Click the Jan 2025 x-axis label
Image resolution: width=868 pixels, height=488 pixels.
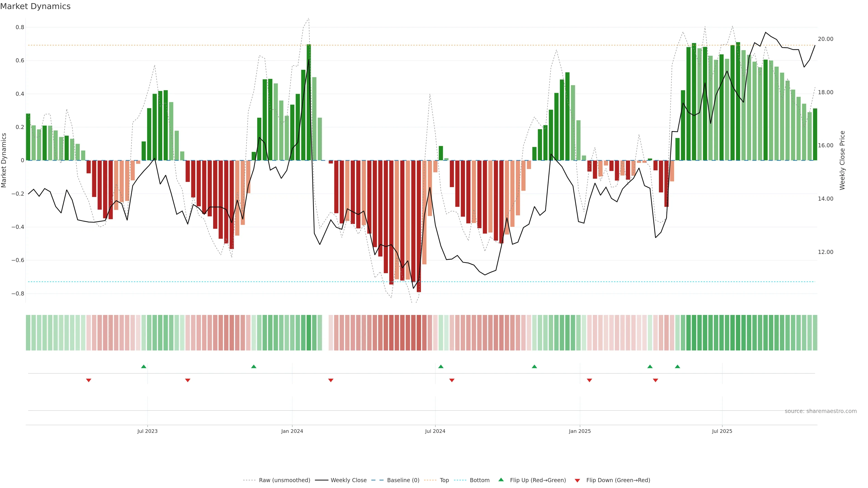[x=580, y=431]
